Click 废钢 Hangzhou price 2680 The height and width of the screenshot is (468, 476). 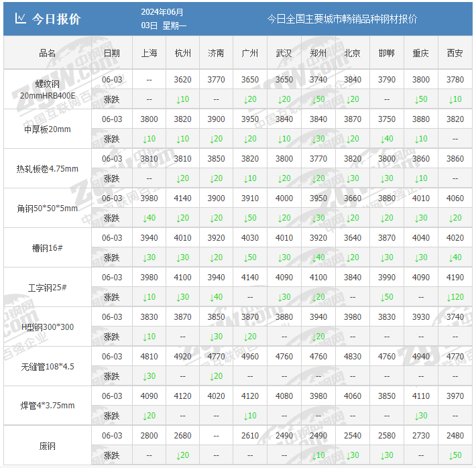[x=183, y=436]
